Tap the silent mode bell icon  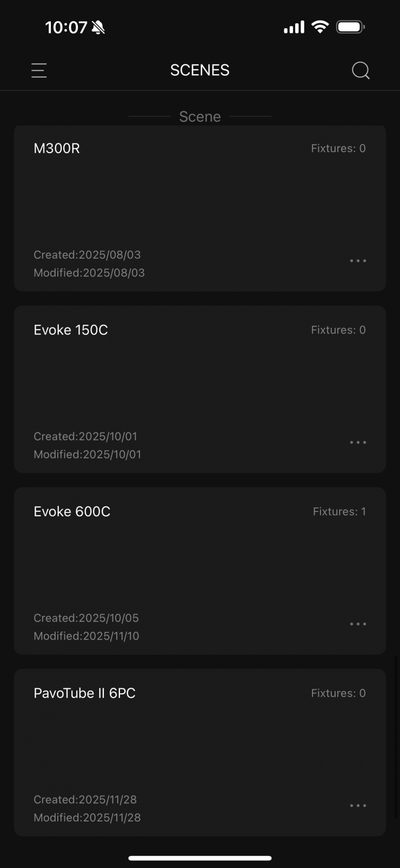98,28
